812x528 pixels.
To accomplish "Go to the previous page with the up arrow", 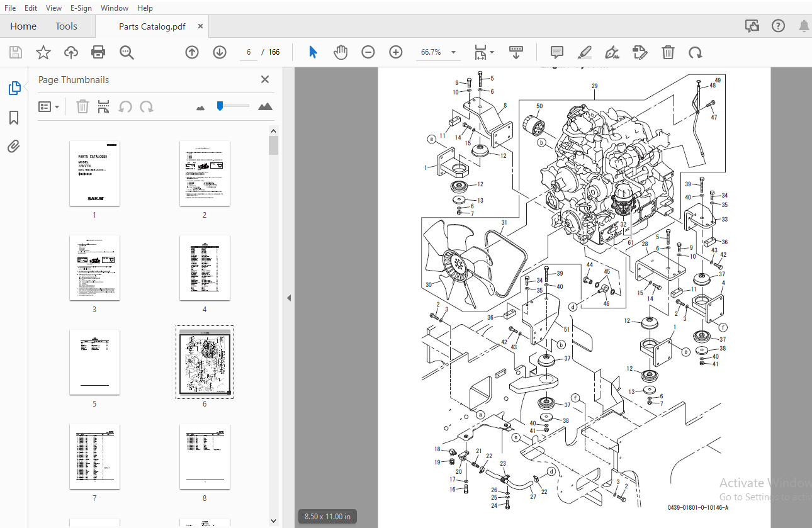I will [192, 52].
